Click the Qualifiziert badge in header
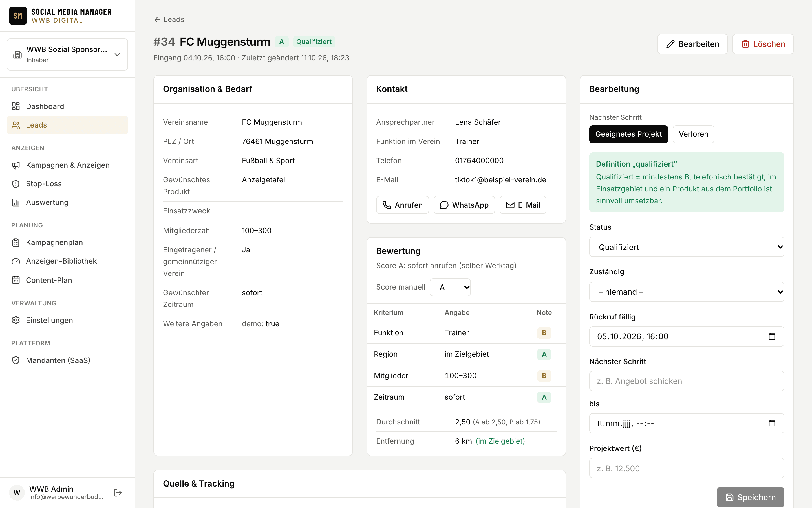Screen dimensions: 812x508 314,42
